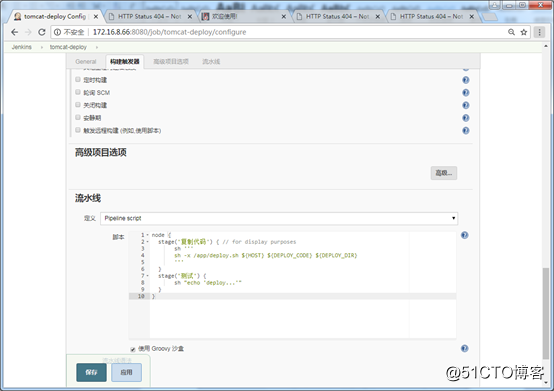Open a new browser tab

(x=490, y=17)
